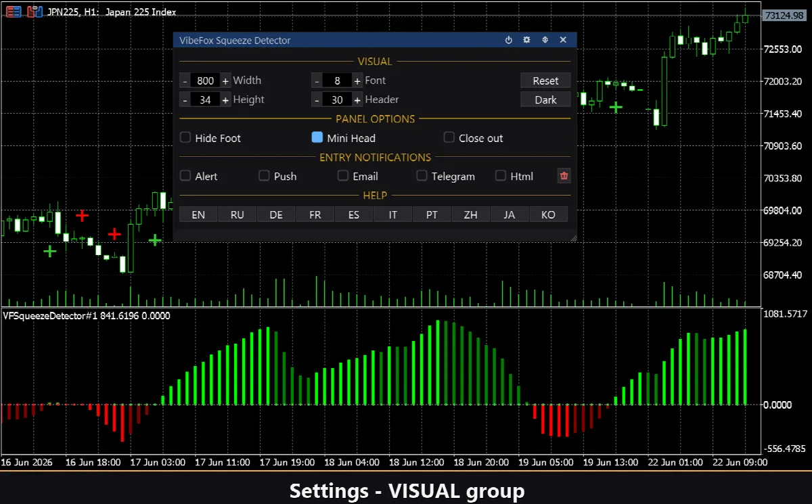The height and width of the screenshot is (504, 812).
Task: Enable the Email notification checkbox
Action: click(343, 176)
